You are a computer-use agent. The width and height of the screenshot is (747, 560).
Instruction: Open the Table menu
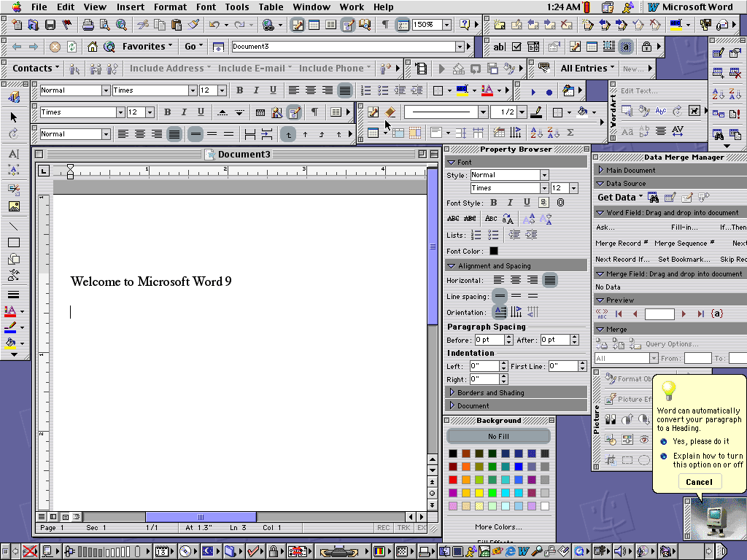pyautogui.click(x=271, y=7)
